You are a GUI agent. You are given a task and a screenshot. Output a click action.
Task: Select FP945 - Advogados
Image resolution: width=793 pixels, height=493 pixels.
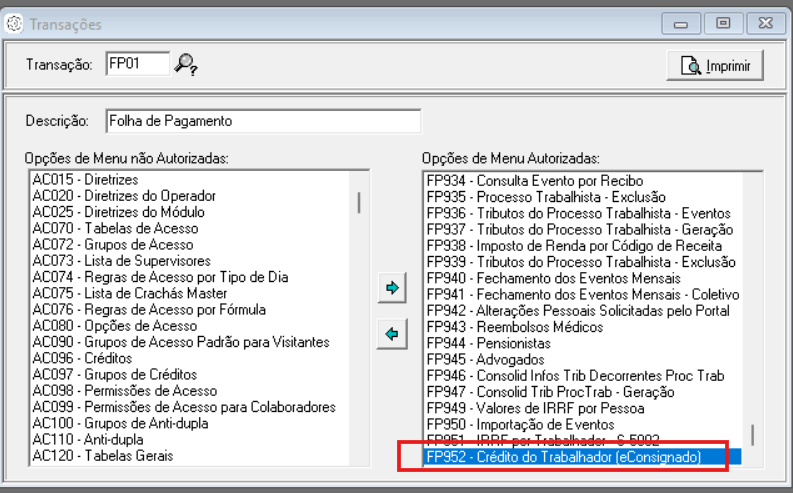tap(485, 359)
